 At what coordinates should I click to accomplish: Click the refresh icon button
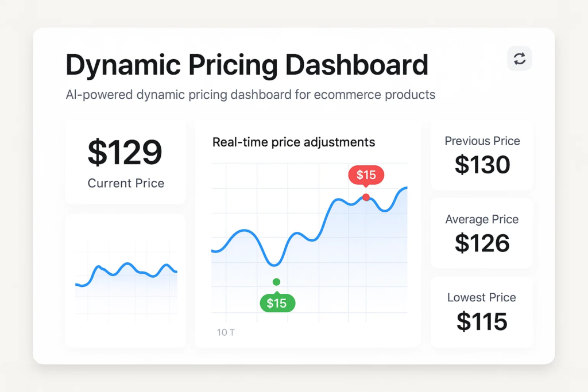coord(520,59)
